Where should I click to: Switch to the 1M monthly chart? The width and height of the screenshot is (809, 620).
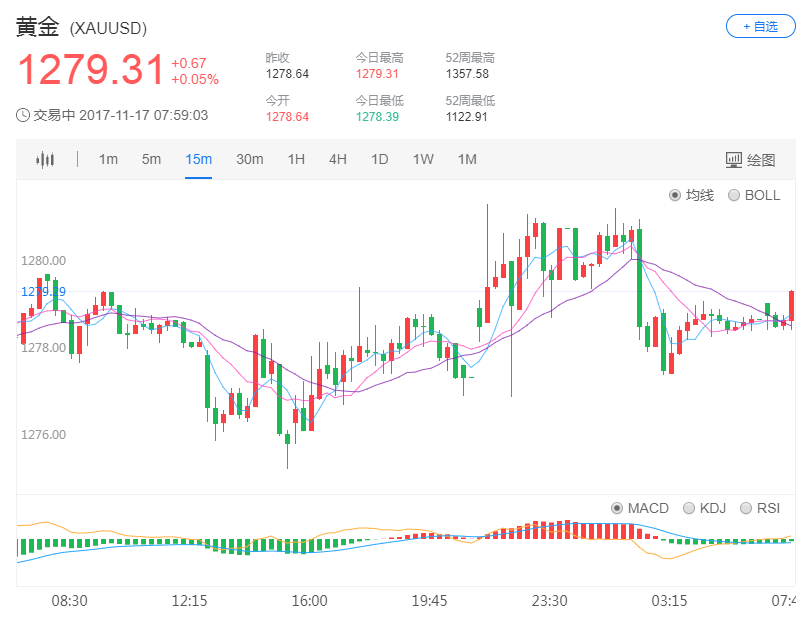pos(466,159)
